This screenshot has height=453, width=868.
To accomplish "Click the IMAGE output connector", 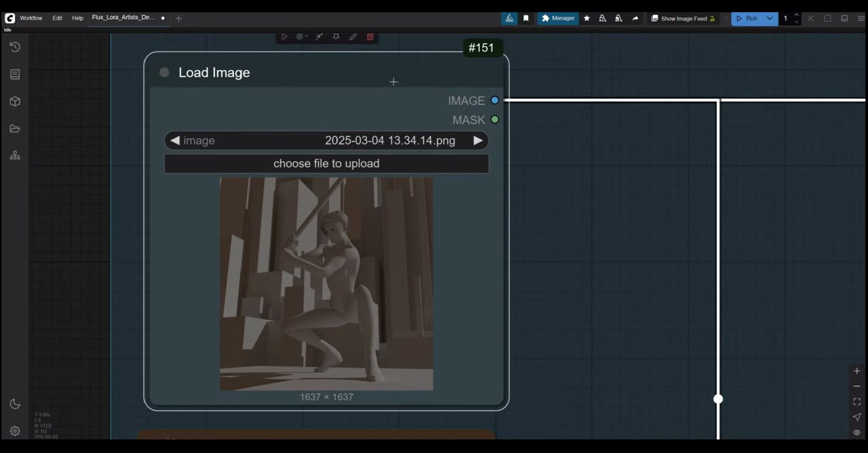I will (495, 100).
